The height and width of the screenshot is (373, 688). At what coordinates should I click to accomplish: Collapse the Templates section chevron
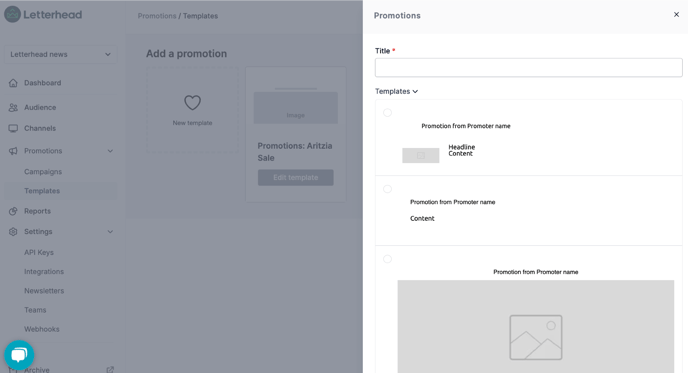pos(415,91)
